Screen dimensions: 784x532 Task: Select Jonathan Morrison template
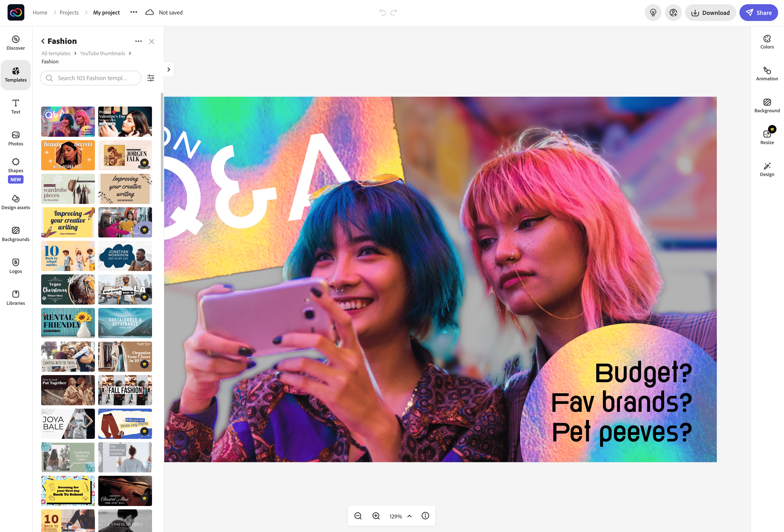125,256
